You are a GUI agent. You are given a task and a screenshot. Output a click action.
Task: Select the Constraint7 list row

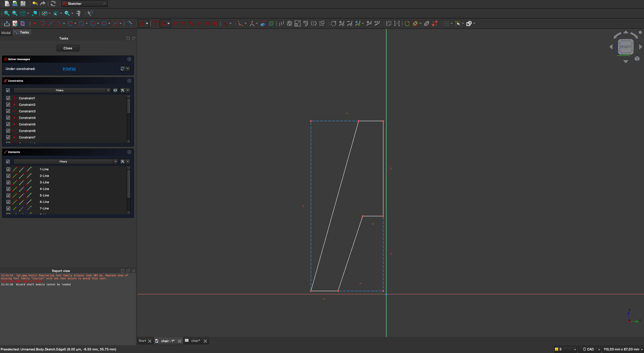click(x=66, y=138)
